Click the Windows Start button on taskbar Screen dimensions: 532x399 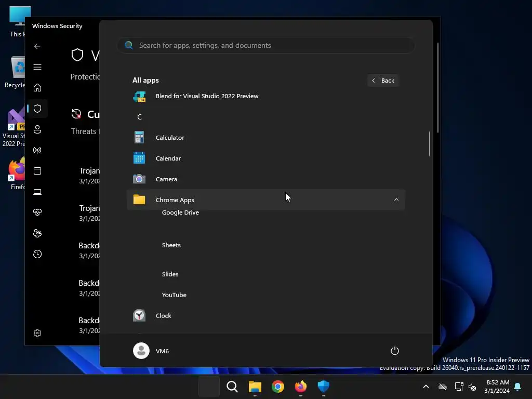[x=209, y=387]
